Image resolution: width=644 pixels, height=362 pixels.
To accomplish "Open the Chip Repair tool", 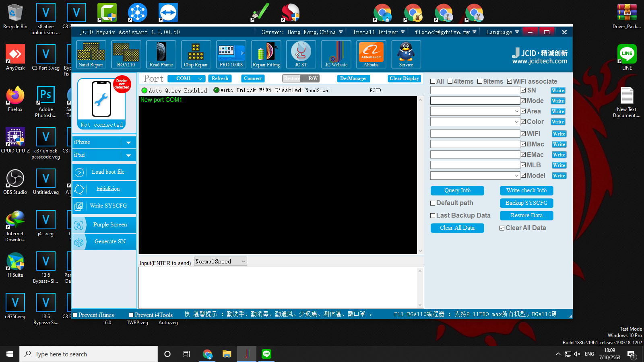I will click(x=196, y=54).
